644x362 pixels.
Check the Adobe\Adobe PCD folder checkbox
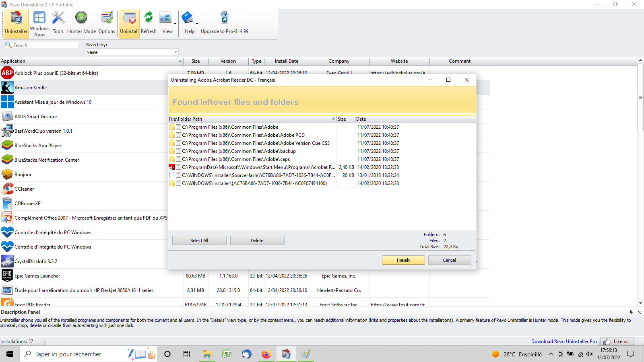(x=178, y=135)
